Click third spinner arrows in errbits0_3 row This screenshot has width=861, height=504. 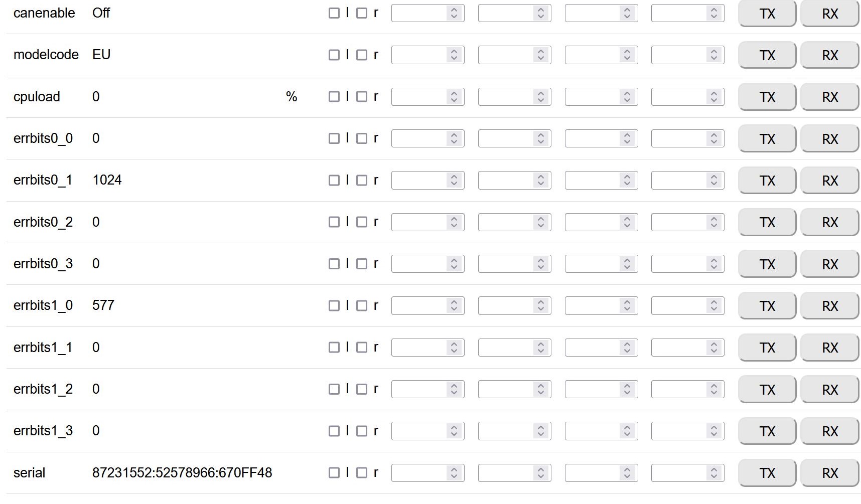[x=627, y=264]
